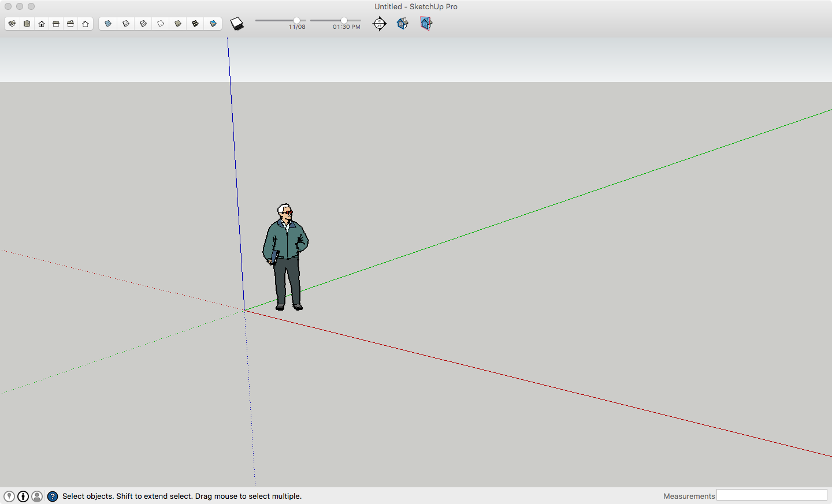Toggle Back Edges display style

(x=125, y=24)
